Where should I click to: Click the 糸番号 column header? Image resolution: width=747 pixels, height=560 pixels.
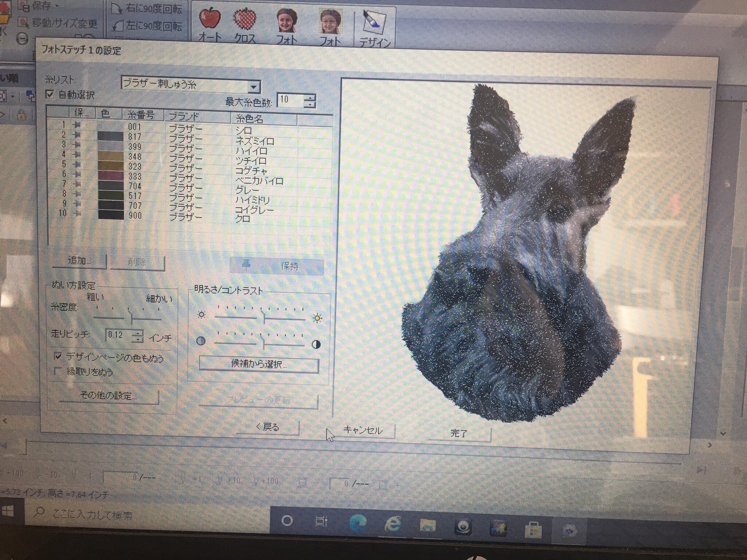click(141, 115)
